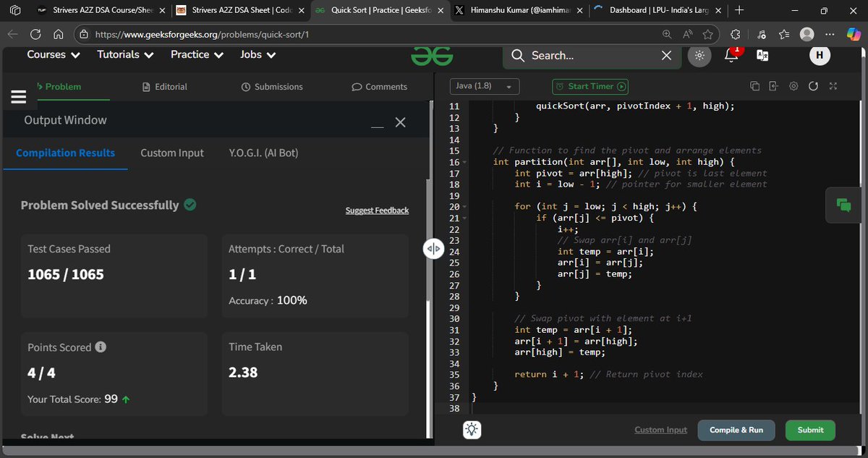The height and width of the screenshot is (458, 868).
Task: Open the Edge profile avatar icon
Action: click(x=807, y=34)
